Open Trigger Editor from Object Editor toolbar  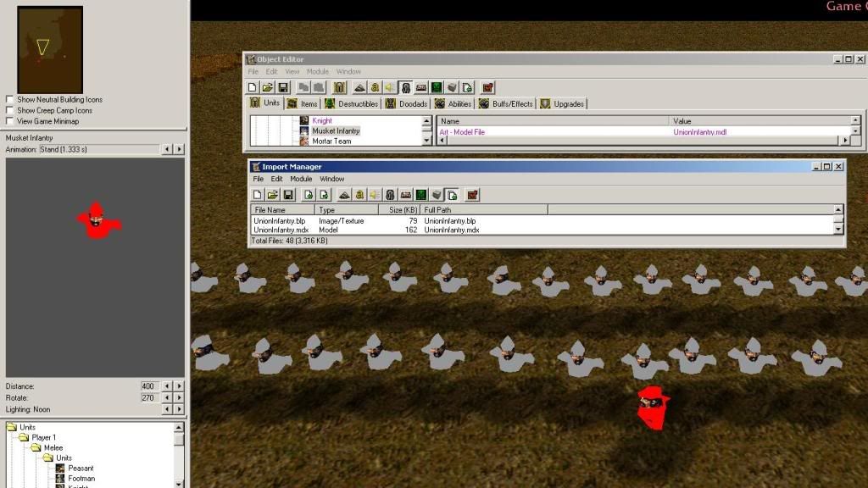tap(375, 87)
